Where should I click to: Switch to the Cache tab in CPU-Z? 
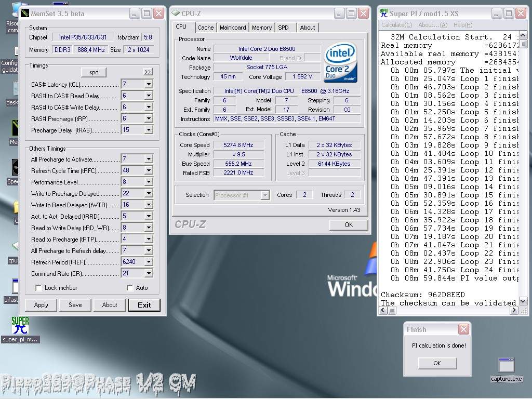(206, 28)
